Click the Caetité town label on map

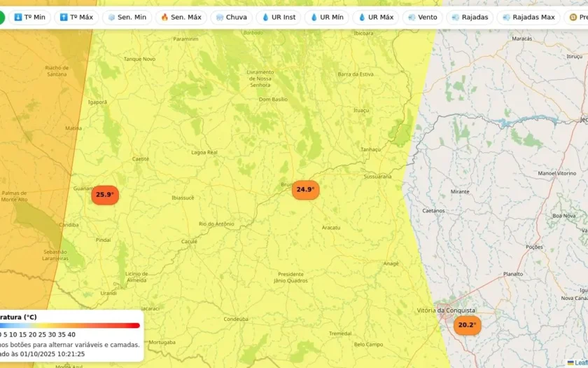141,159
